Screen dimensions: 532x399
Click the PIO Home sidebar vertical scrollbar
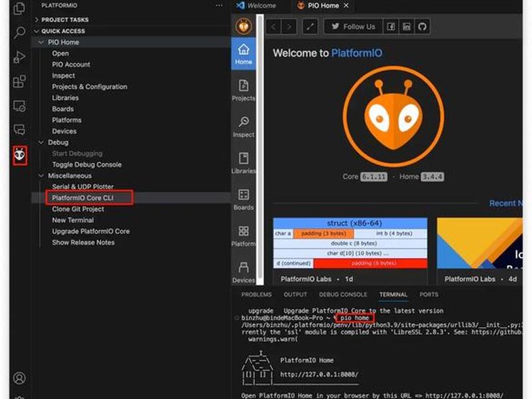pyautogui.click(x=260, y=148)
